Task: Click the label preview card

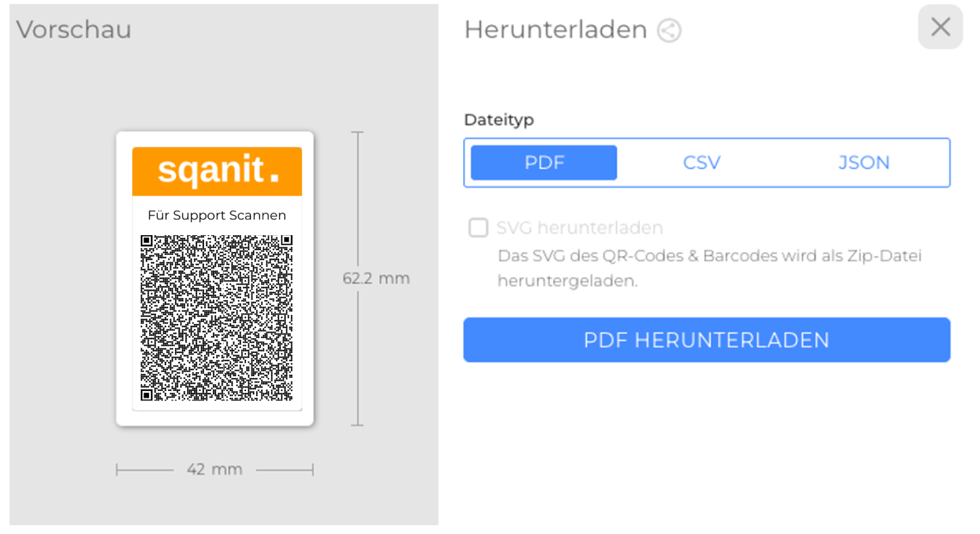Action: (215, 279)
